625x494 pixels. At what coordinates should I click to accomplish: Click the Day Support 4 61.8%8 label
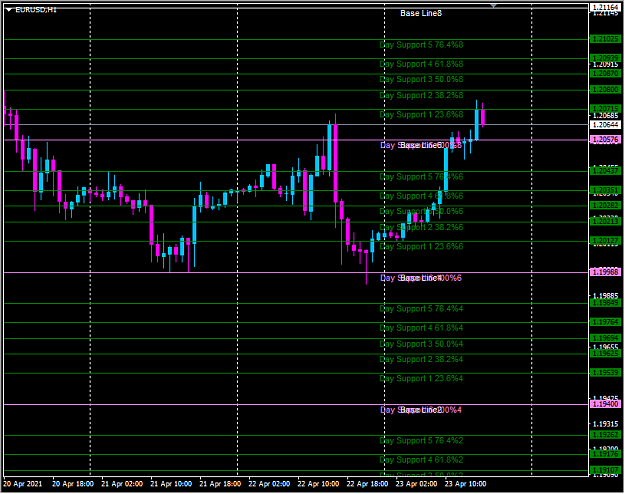point(421,64)
